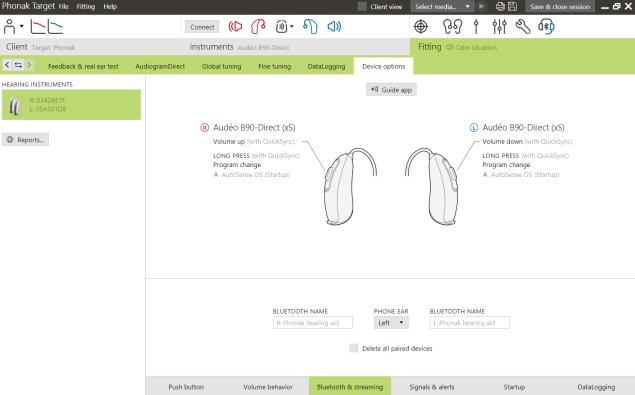Screen dimensions: 635x395
Task: Open the Fitting menu
Action: 86,7
